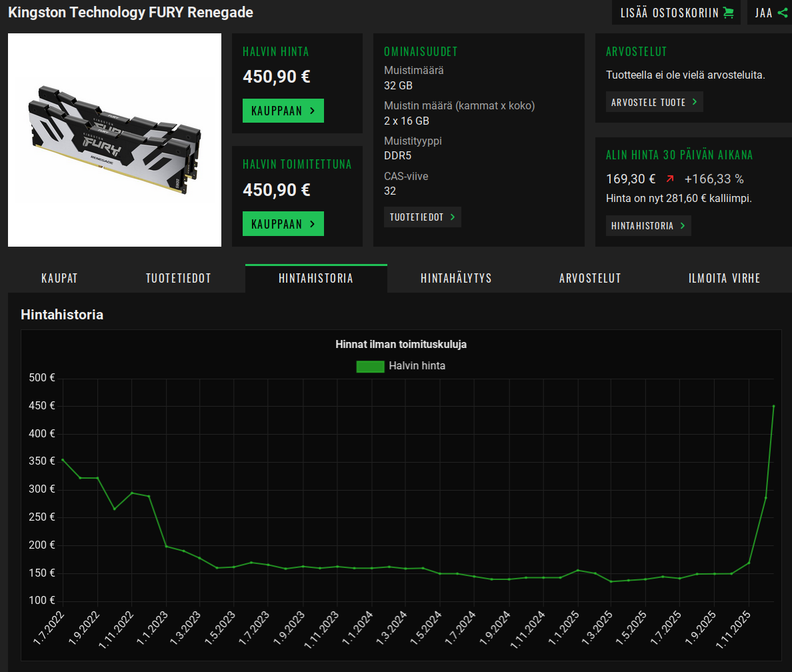Go to store via KAUPPAAN under Halvin toimitettuna
The image size is (792, 672).
(x=283, y=223)
